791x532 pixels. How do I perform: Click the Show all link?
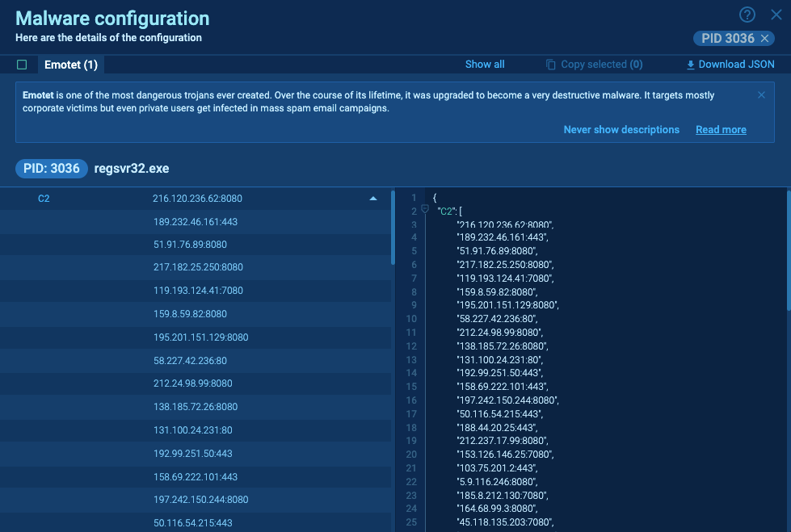click(x=485, y=65)
